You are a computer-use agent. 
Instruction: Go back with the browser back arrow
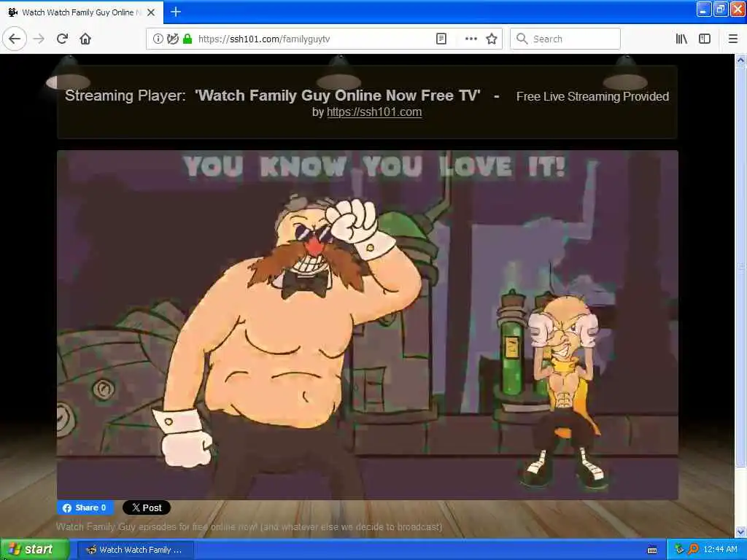pyautogui.click(x=15, y=39)
